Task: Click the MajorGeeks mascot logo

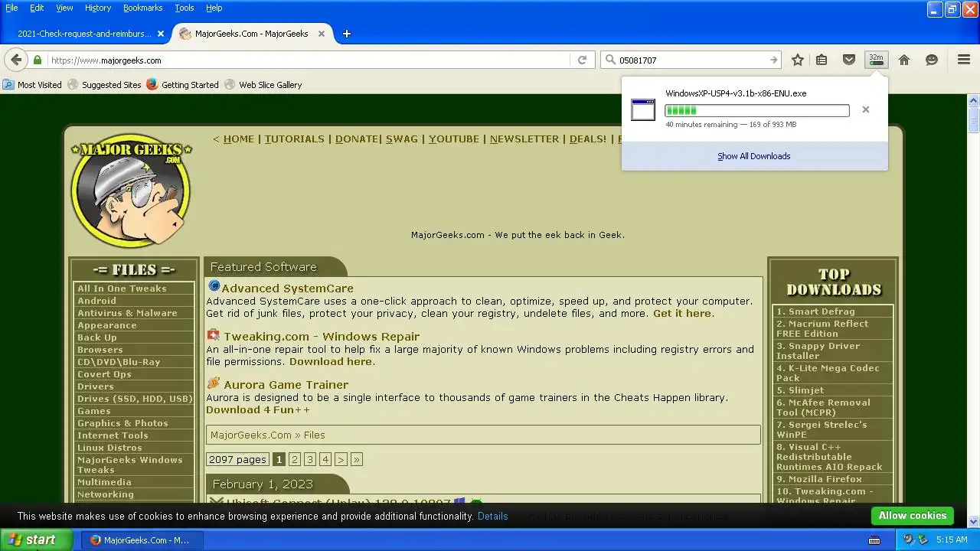Action: point(131,193)
